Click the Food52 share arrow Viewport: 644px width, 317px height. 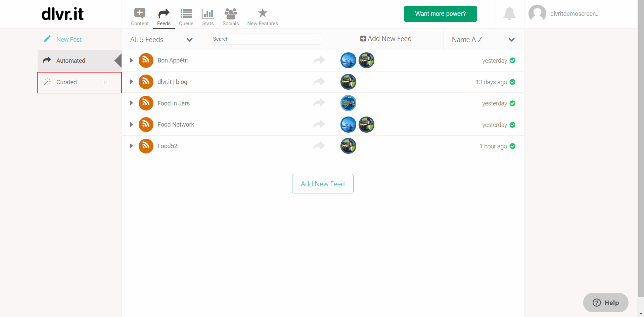pyautogui.click(x=319, y=146)
